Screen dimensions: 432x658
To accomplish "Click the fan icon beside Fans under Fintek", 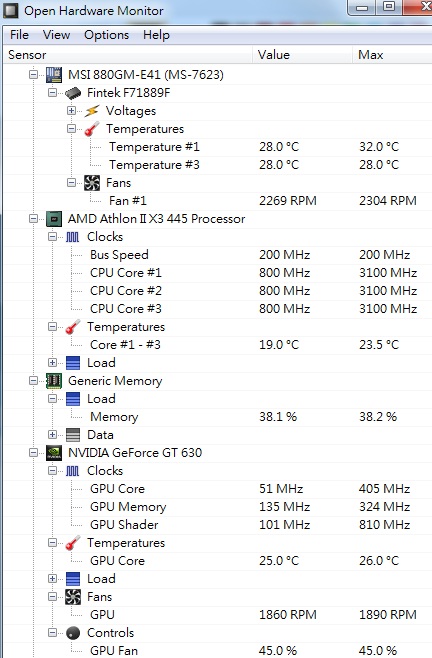I will (92, 183).
